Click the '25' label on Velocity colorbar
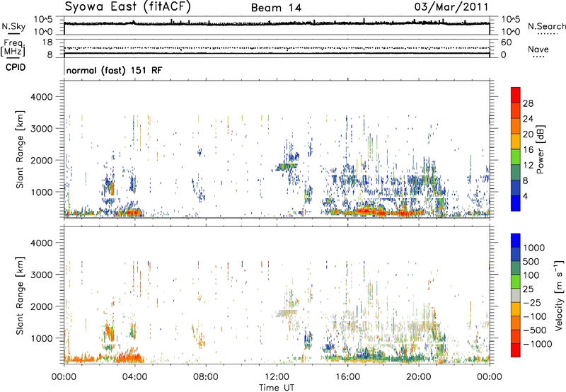This screenshot has width=566, height=392. tap(529, 289)
